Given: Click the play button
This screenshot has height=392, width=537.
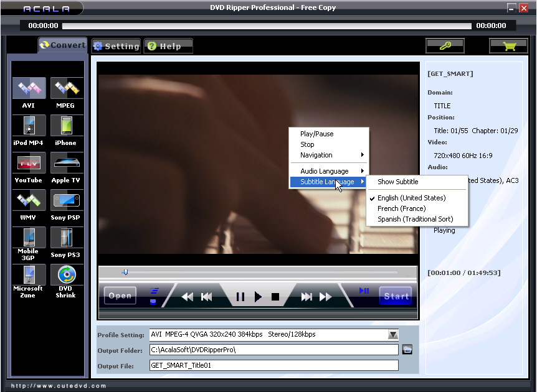Looking at the screenshot, I should (258, 297).
